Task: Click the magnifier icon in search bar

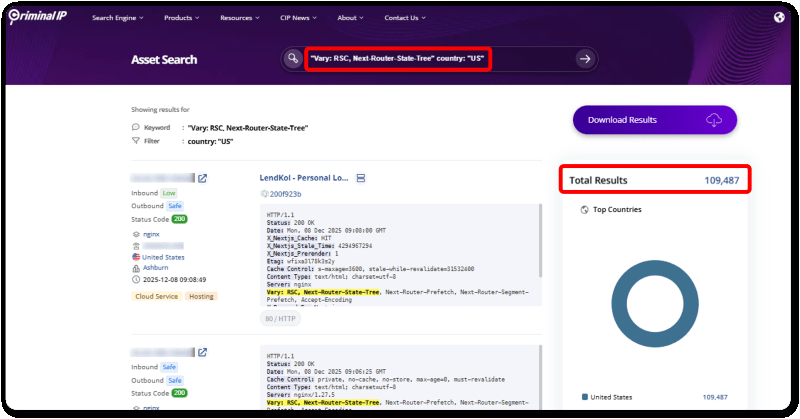Action: tap(293, 59)
